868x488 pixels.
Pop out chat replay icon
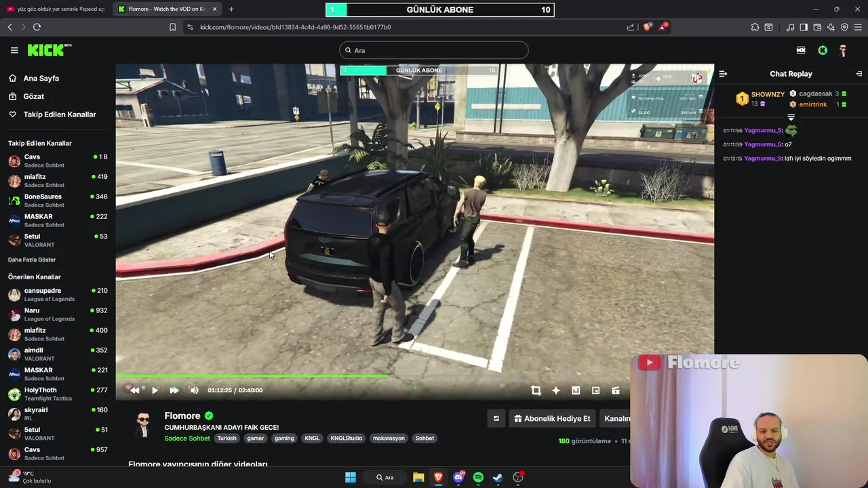(859, 74)
